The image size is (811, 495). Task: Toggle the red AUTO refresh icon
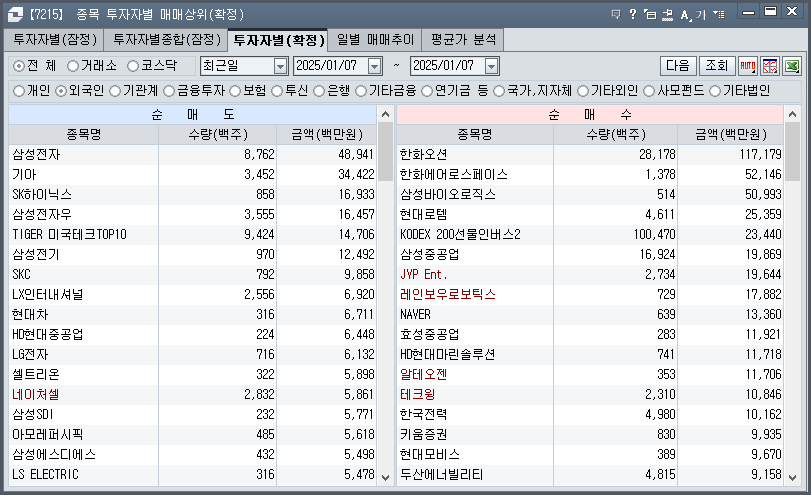[x=748, y=66]
